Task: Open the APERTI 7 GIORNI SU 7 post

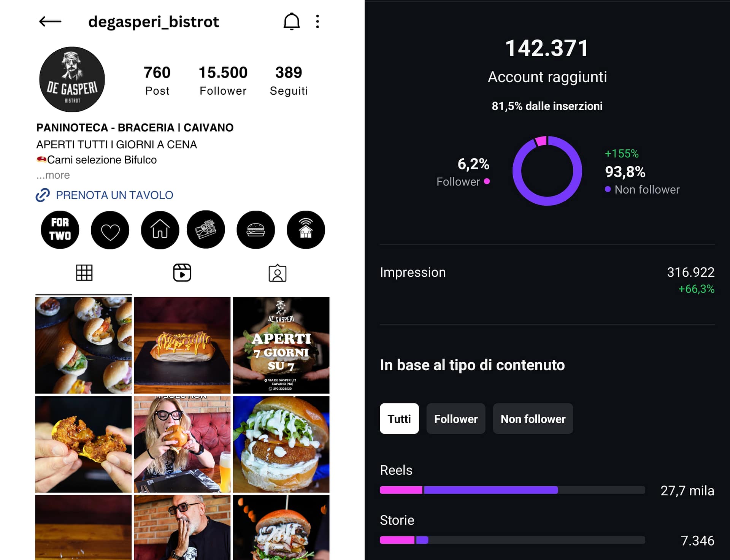Action: click(281, 345)
